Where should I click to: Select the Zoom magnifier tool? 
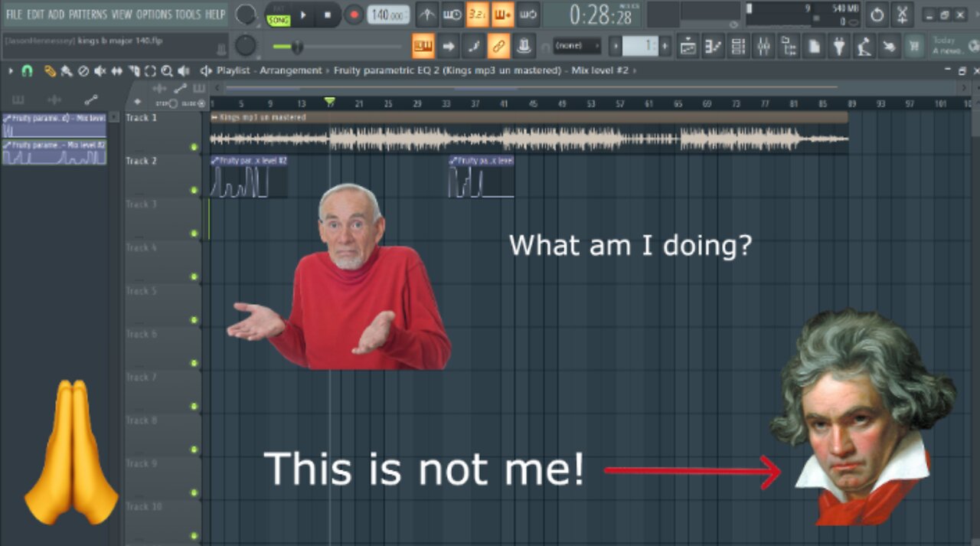(167, 70)
